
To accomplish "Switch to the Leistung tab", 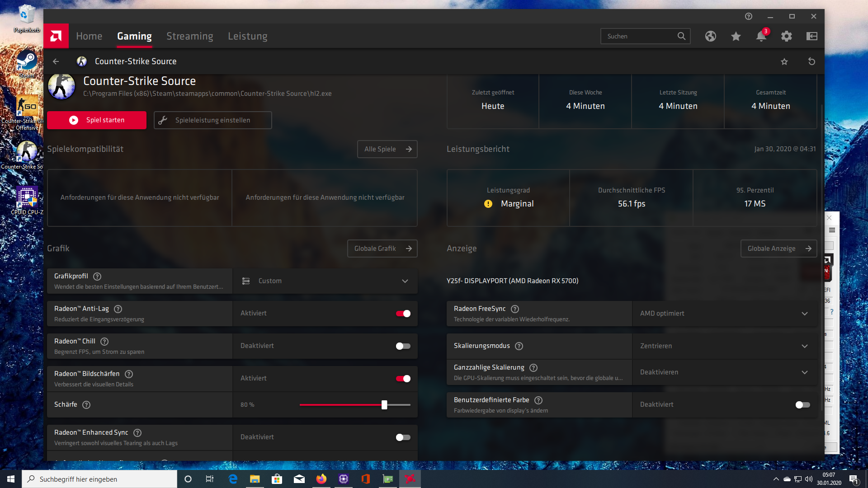I will click(247, 36).
